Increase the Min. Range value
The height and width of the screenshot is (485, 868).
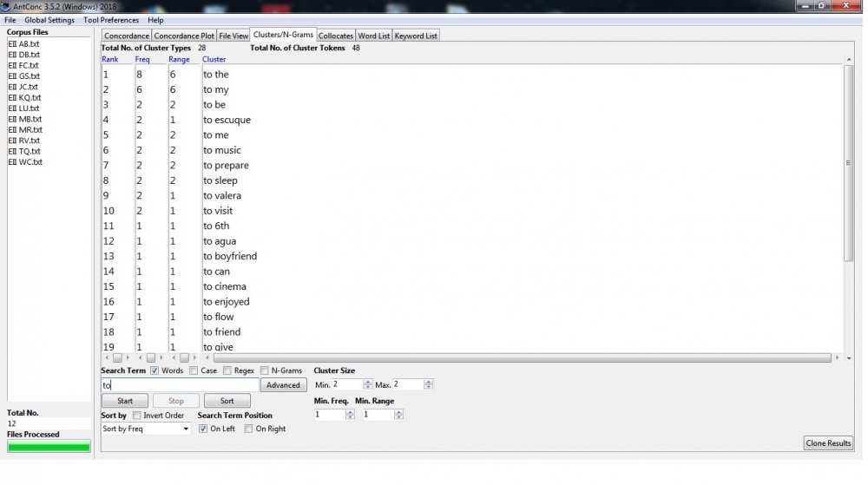[x=398, y=412]
